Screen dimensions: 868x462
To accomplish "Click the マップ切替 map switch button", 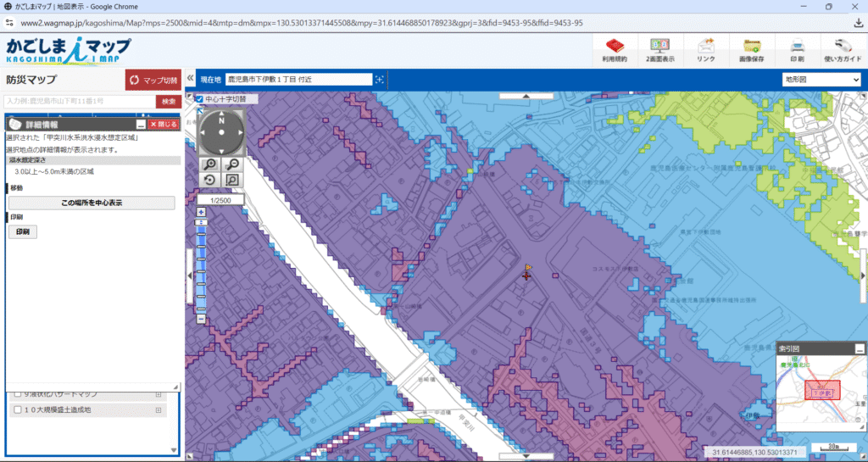I will pos(152,80).
